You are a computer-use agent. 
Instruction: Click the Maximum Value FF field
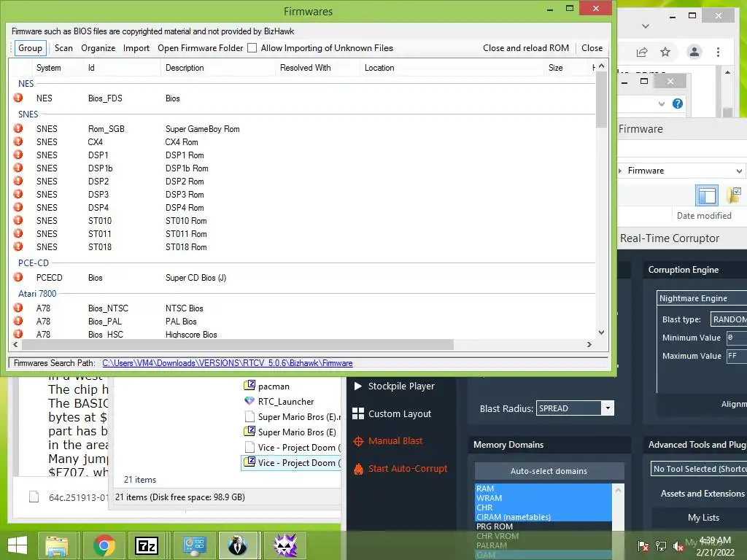[x=737, y=355]
